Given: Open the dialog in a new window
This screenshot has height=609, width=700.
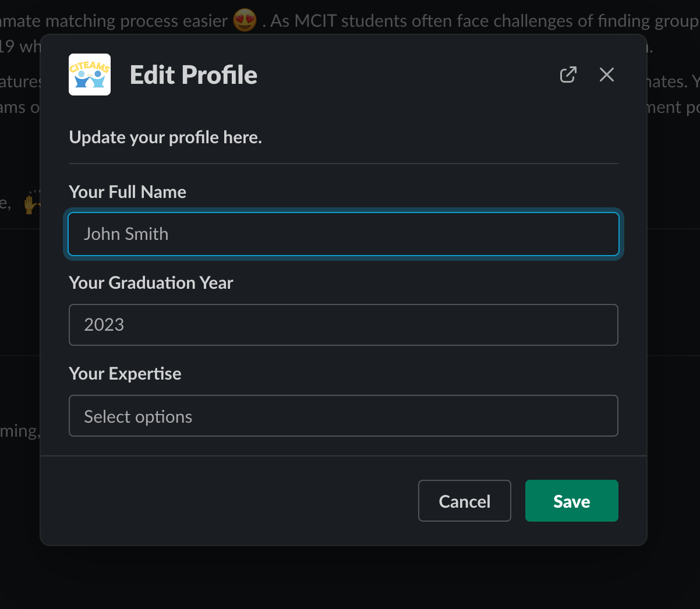Looking at the screenshot, I should point(568,75).
